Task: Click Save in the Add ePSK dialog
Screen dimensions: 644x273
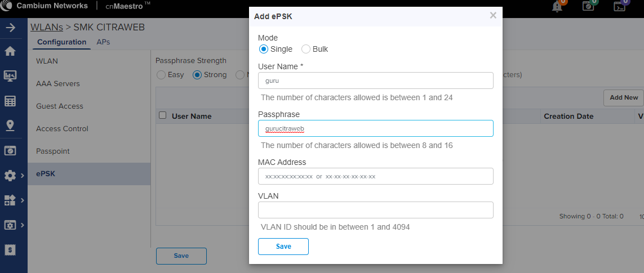Action: pos(283,247)
